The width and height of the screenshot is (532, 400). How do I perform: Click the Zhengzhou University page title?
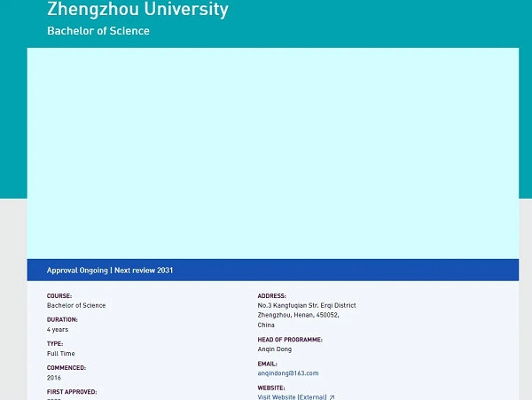[x=137, y=11]
